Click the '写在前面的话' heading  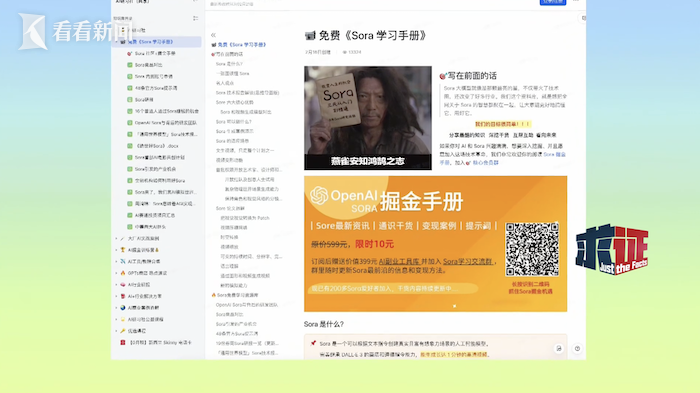click(x=472, y=76)
